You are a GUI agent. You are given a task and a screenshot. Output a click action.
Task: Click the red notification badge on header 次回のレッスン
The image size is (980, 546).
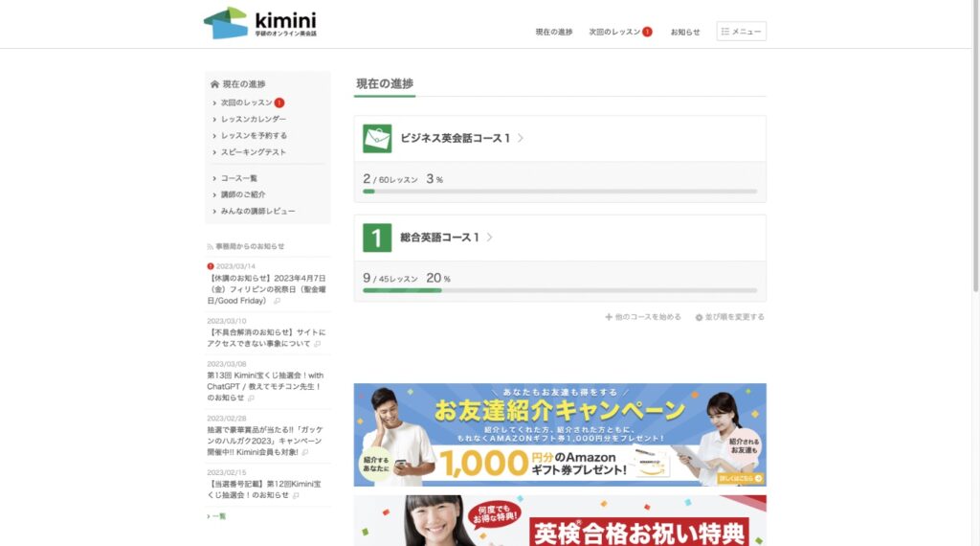(x=647, y=32)
